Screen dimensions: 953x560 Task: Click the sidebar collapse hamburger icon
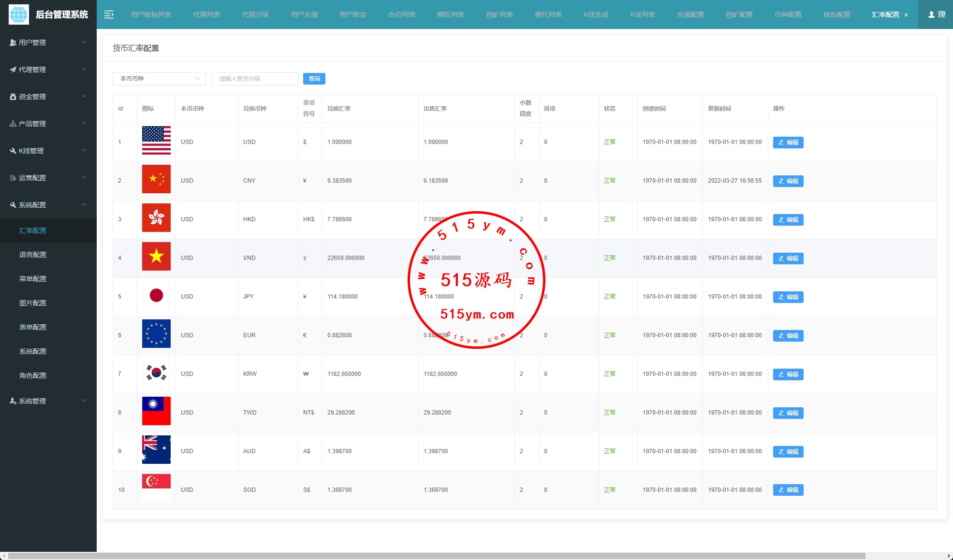pyautogui.click(x=109, y=14)
